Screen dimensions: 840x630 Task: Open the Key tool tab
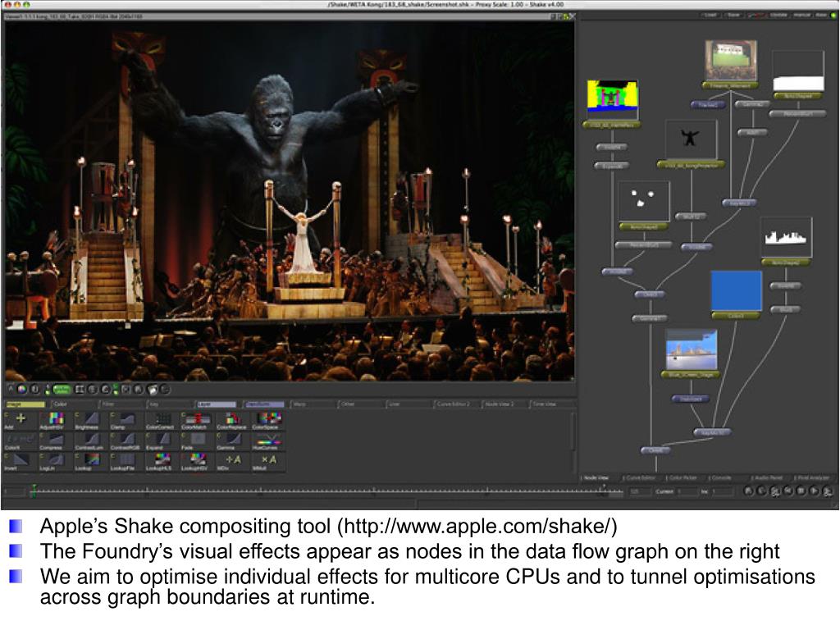pyautogui.click(x=169, y=404)
